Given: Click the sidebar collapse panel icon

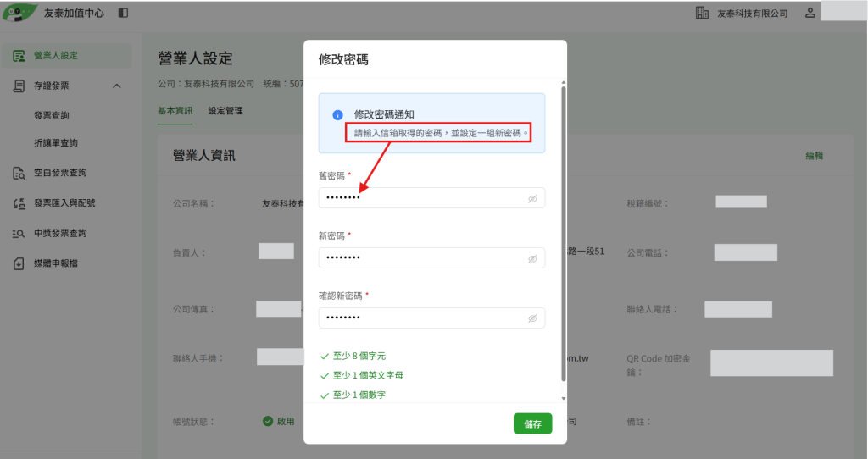Looking at the screenshot, I should 123,13.
